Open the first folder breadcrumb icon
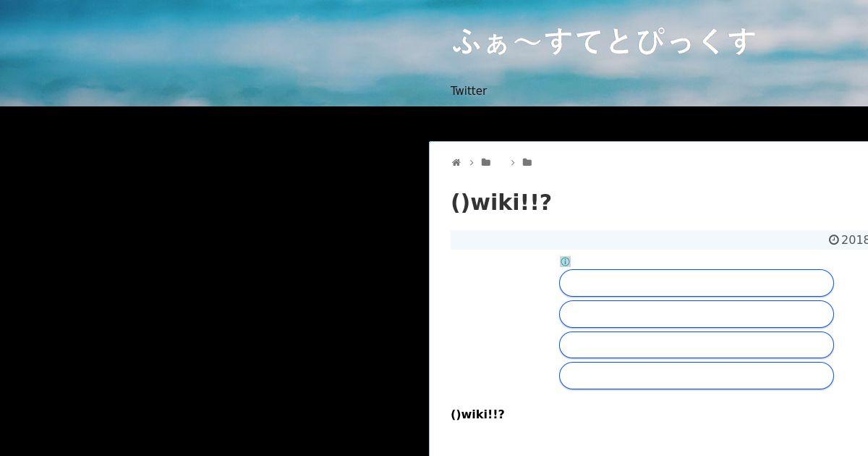This screenshot has width=868, height=456. [x=486, y=163]
